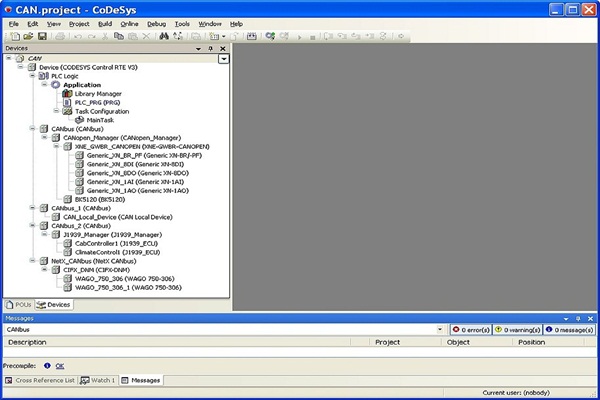Close the Devices panel

click(x=223, y=48)
